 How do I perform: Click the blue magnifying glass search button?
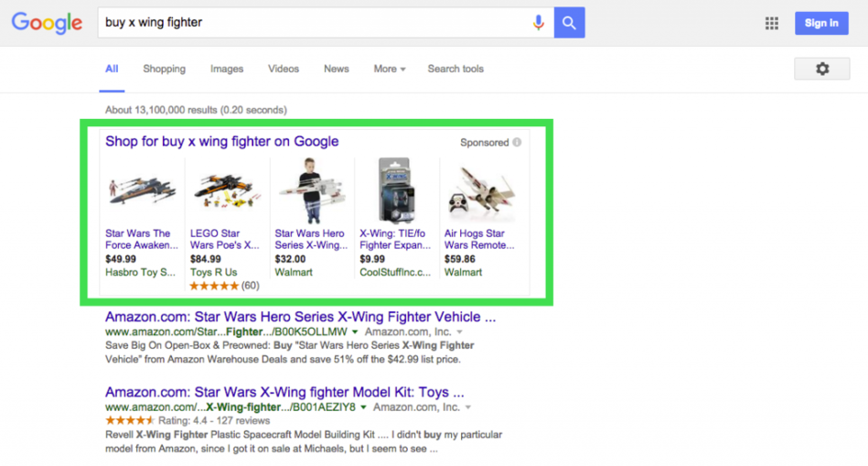click(569, 23)
